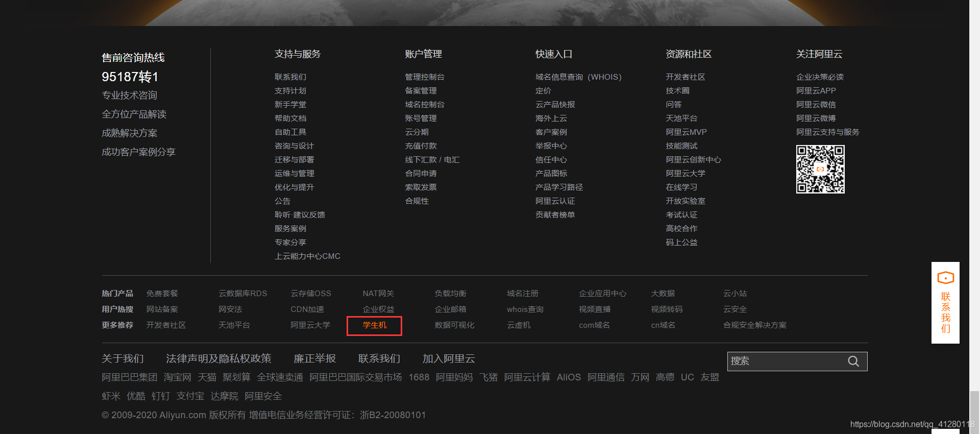
Task: Open 合规安全解决方案 link
Action: coord(755,325)
